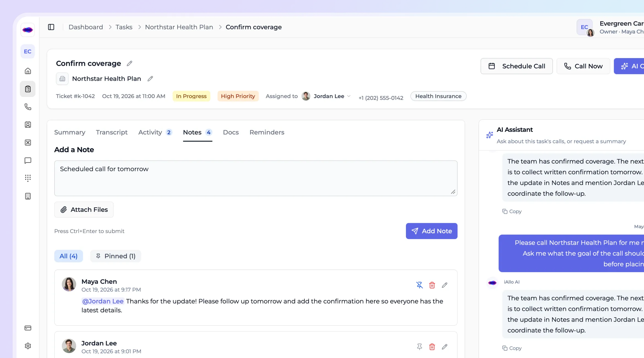The width and height of the screenshot is (644, 358).
Task: Delete Maya Chen's note
Action: tap(432, 285)
